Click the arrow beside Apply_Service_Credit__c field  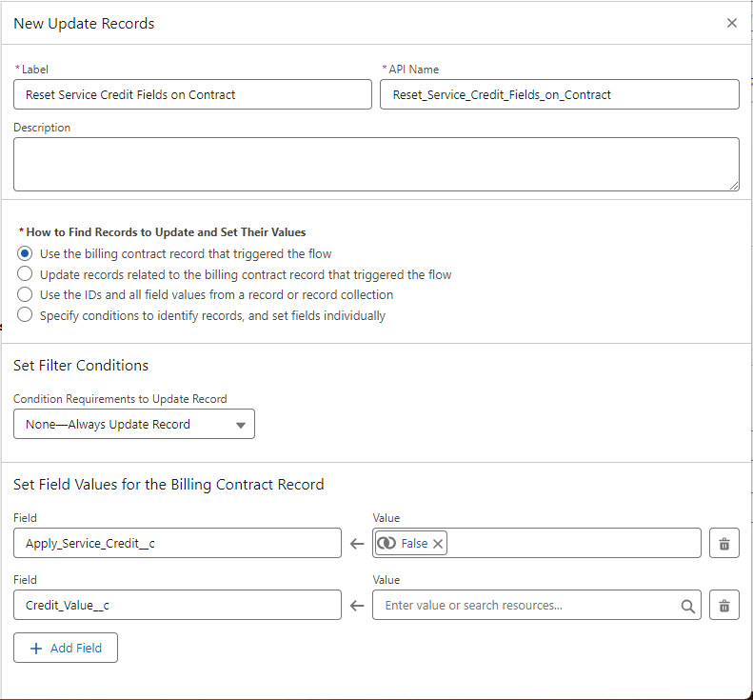point(357,543)
